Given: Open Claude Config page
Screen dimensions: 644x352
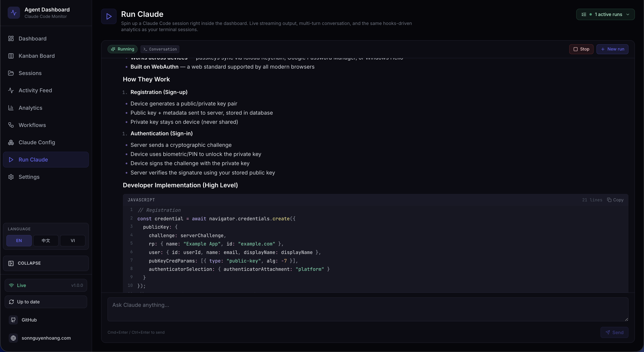Looking at the screenshot, I should pos(46,142).
